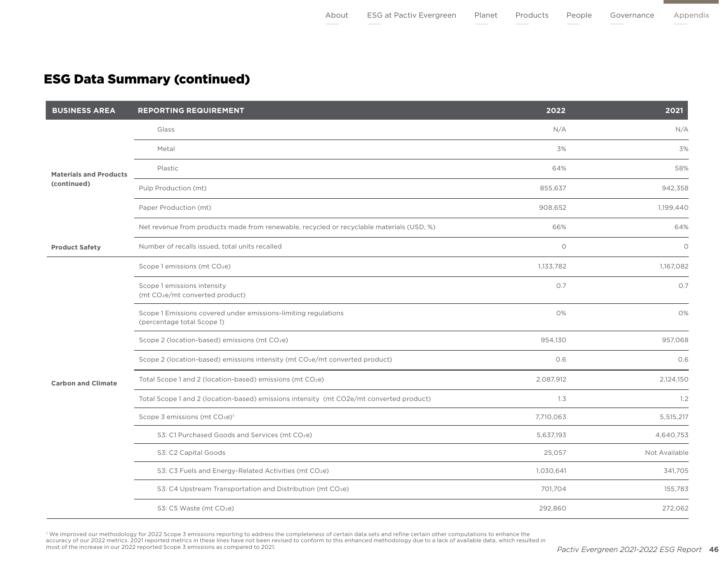Select the Scope 2 emissions intensity row label
The width and height of the screenshot is (728, 563).
click(265, 359)
